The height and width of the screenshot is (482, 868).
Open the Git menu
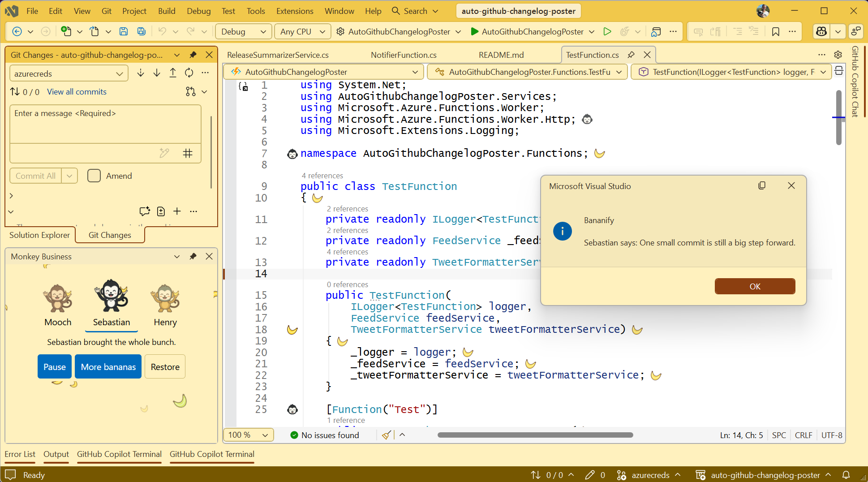(107, 11)
